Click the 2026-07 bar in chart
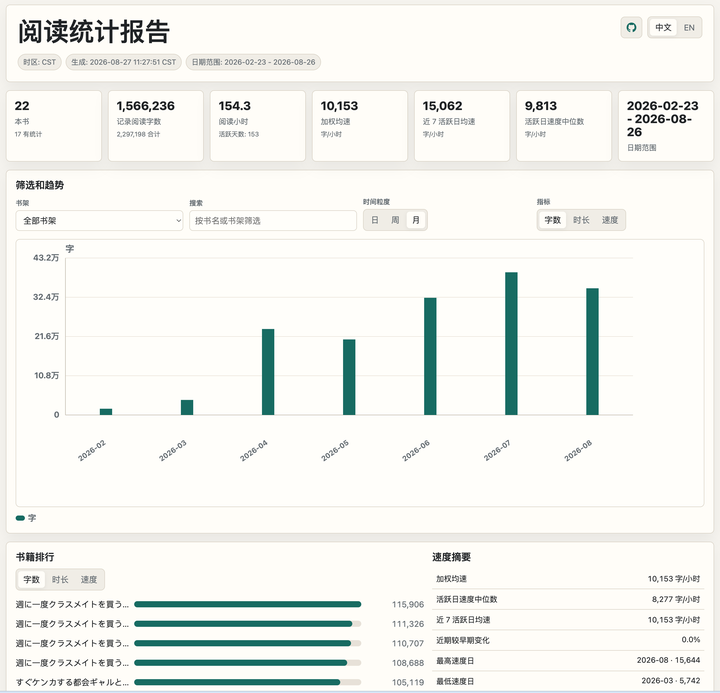This screenshot has height=693, width=720. (511, 344)
